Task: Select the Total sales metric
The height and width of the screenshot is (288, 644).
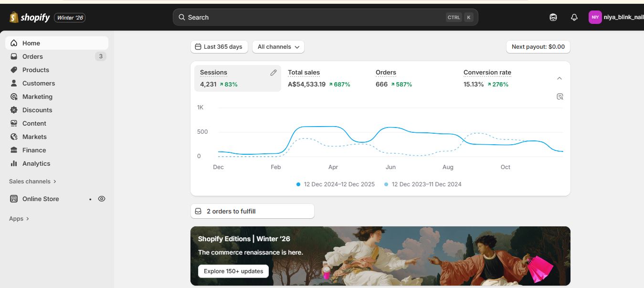Action: pos(326,78)
